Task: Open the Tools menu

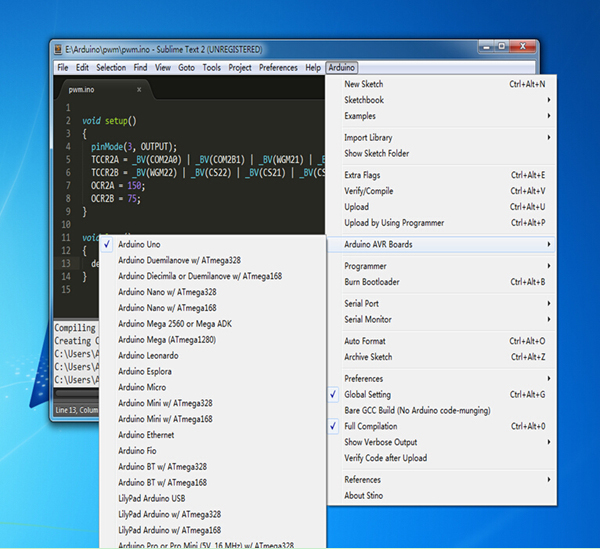Action: (212, 68)
